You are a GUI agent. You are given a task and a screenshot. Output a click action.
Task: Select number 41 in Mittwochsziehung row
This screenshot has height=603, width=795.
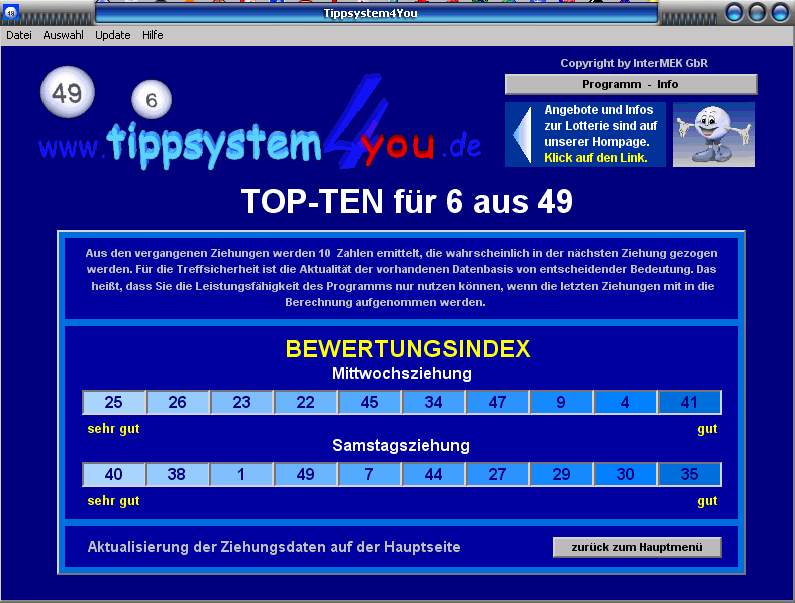[x=690, y=402]
